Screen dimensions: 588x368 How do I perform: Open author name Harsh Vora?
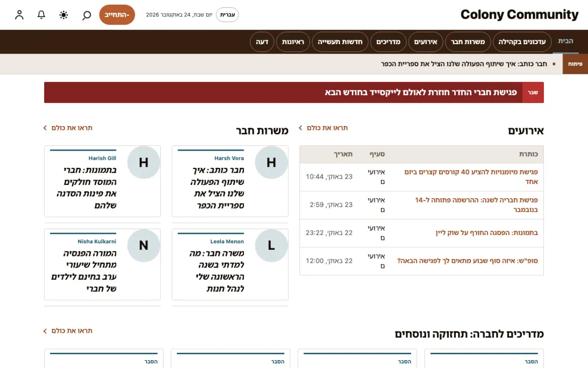[x=229, y=158]
